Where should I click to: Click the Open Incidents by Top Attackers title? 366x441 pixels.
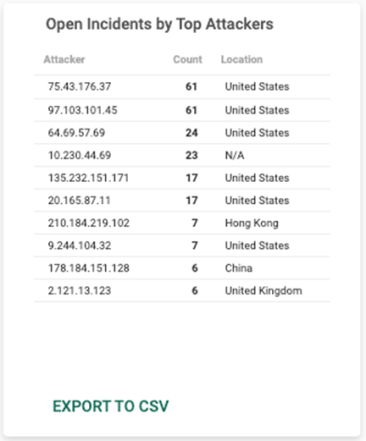click(159, 24)
